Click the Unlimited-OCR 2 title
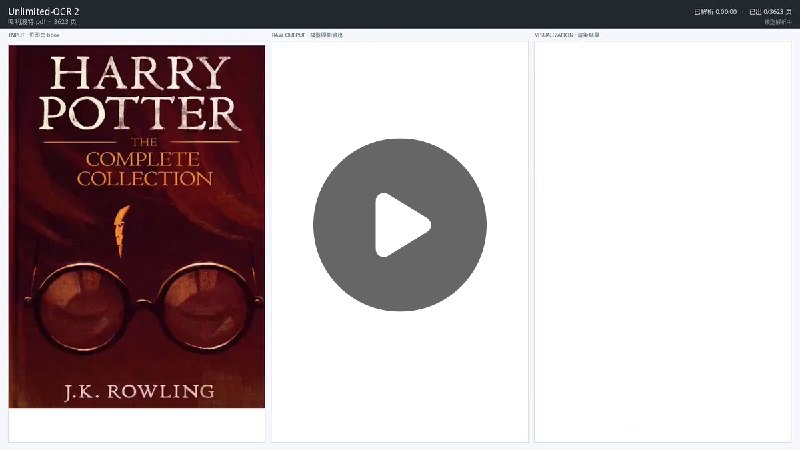Image resolution: width=800 pixels, height=450 pixels. [x=44, y=11]
